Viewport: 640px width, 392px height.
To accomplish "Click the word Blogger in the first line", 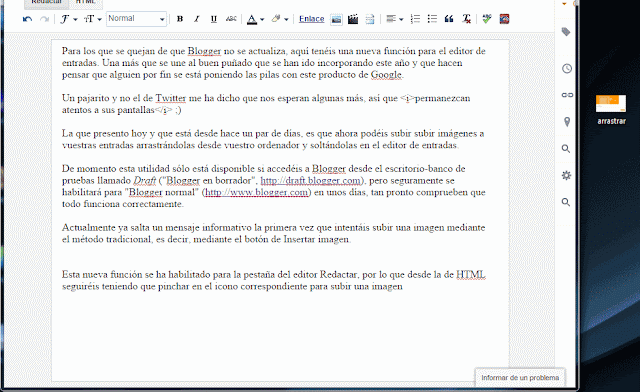I will 204,51.
